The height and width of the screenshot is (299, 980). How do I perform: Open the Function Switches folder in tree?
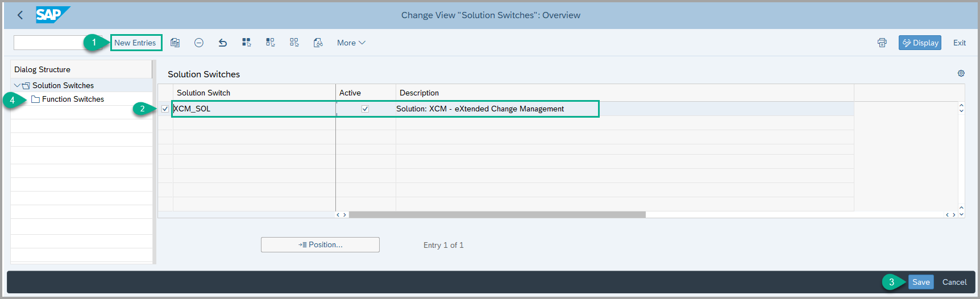pos(73,99)
